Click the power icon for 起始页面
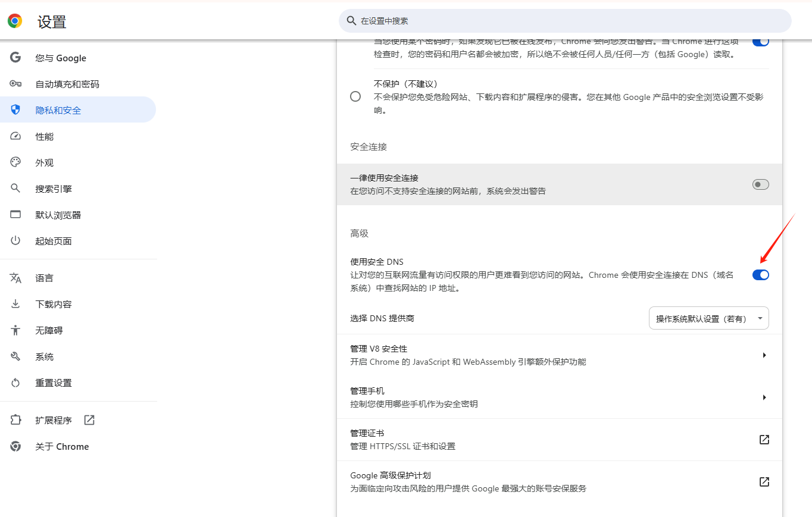Screen dimensions: 812x517 coord(15,241)
